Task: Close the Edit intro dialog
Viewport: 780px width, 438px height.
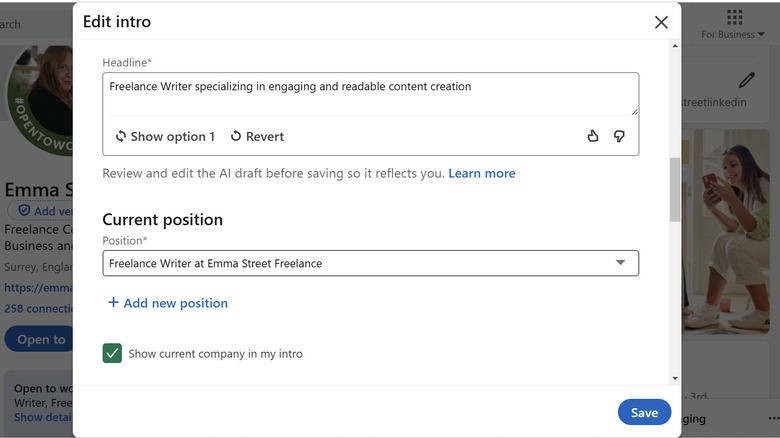Action: [661, 22]
